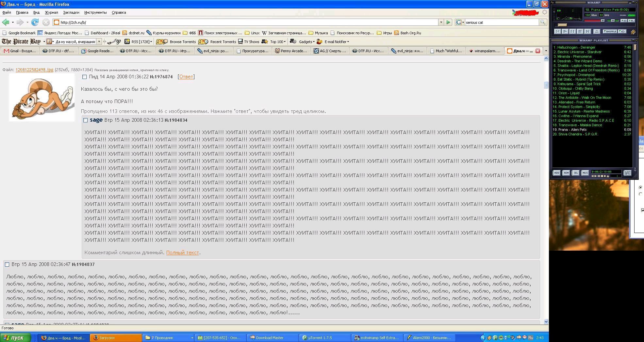Expand the RSS [1728] dropdown

[151, 42]
